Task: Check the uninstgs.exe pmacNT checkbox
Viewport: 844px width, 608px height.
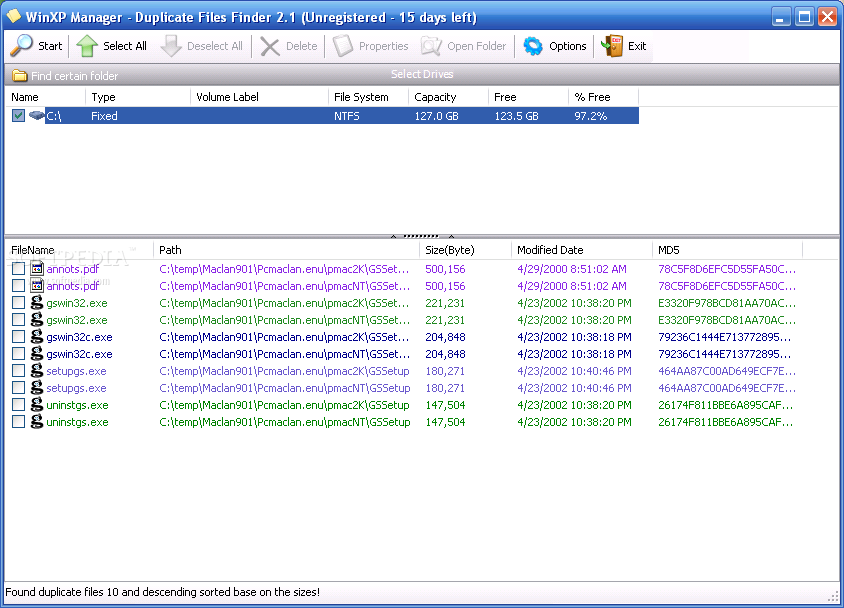Action: coord(18,422)
